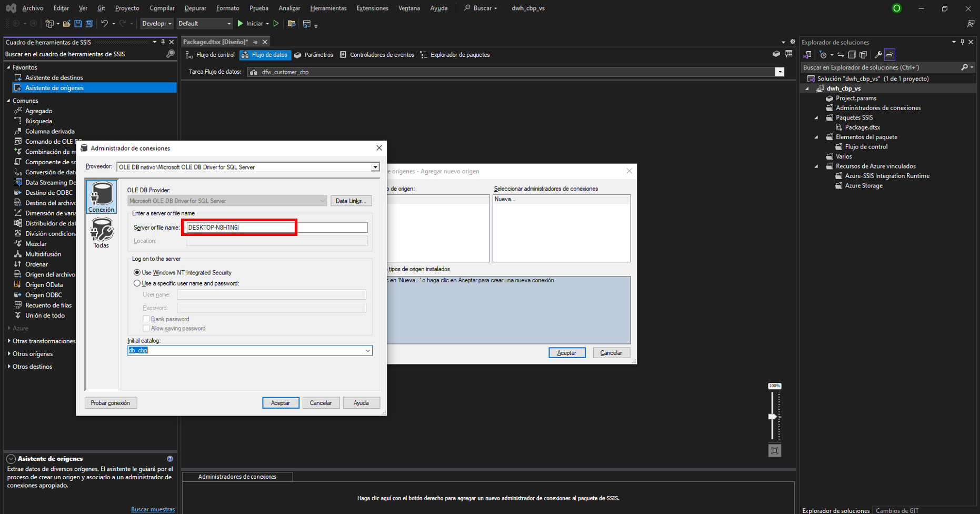Open the Initial catalog dropdown
This screenshot has height=514, width=980.
pos(368,351)
